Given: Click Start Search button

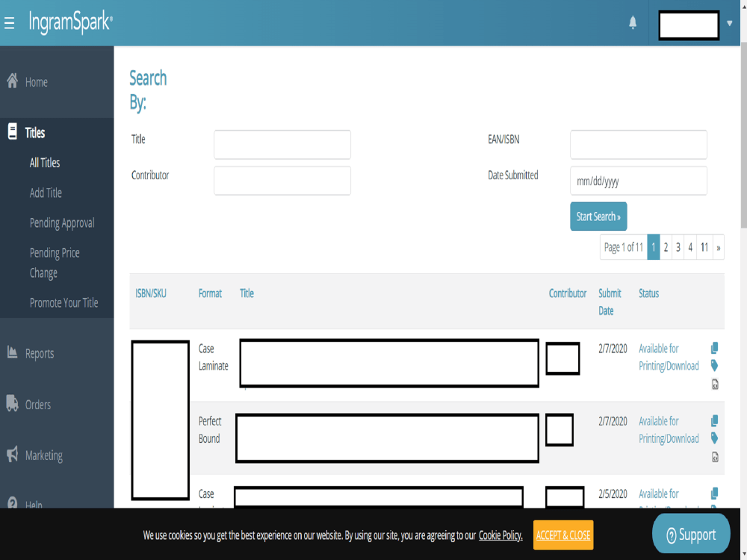Looking at the screenshot, I should click(598, 217).
